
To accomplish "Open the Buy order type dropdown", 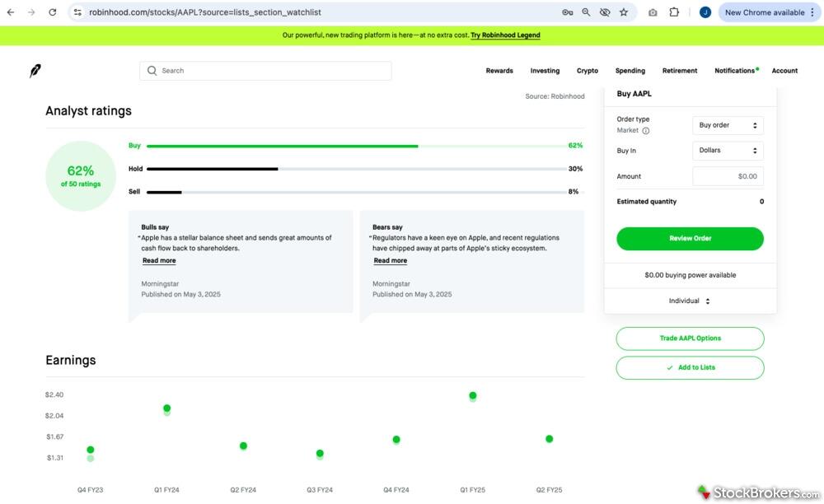I will [x=728, y=125].
